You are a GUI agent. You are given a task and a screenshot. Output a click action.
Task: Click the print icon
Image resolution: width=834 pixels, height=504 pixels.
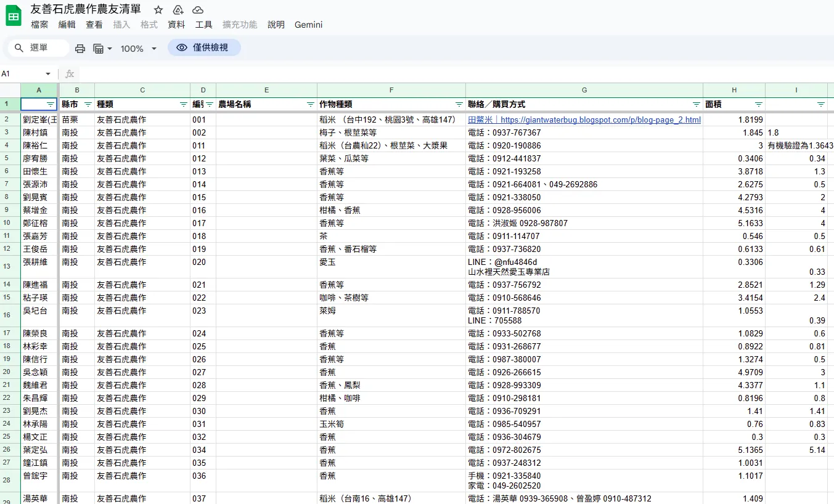point(80,48)
